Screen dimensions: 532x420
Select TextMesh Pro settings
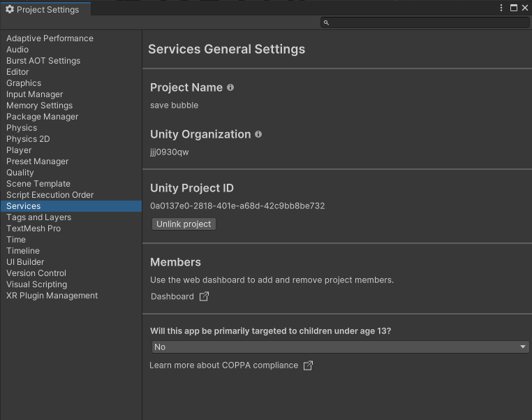(34, 229)
